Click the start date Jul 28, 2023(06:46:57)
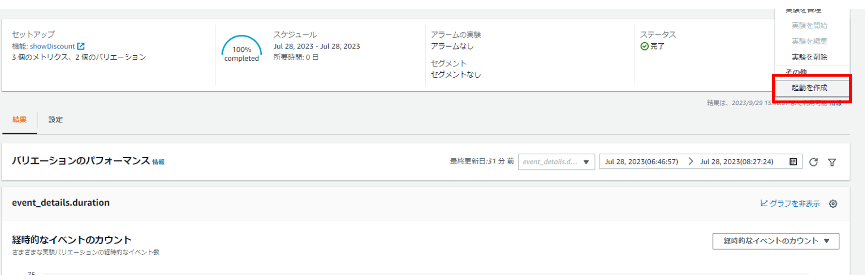 [641, 162]
